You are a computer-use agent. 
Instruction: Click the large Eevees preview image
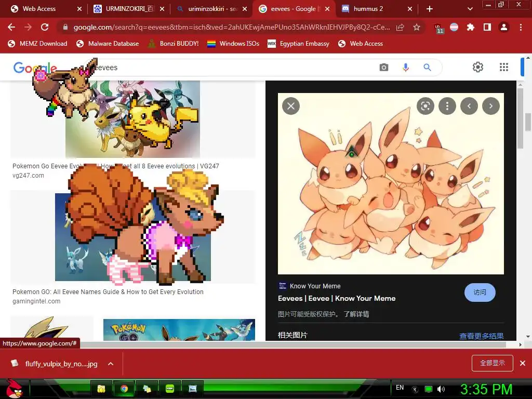pyautogui.click(x=391, y=183)
